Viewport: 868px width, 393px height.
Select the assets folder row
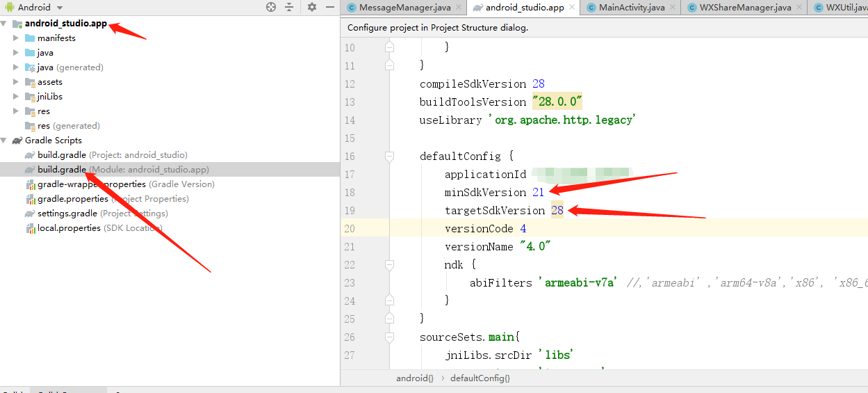click(170, 82)
